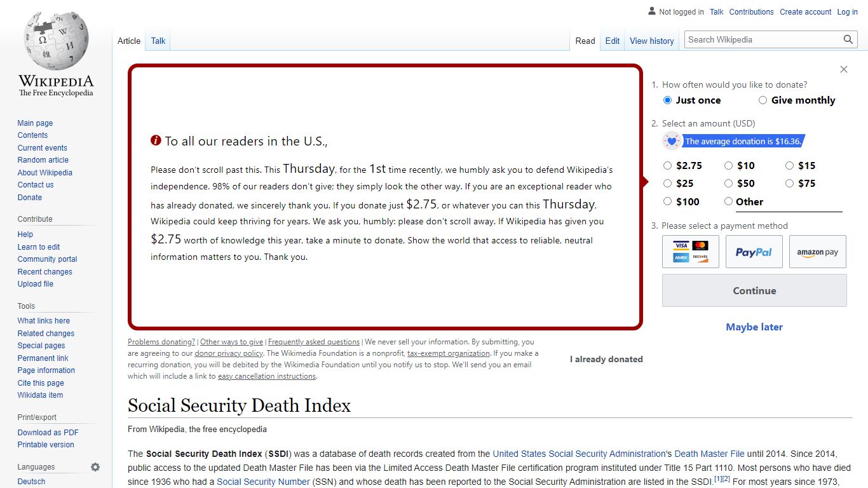Click the Wikipedia globe logo
This screenshot has width=868, height=488.
coord(56,41)
